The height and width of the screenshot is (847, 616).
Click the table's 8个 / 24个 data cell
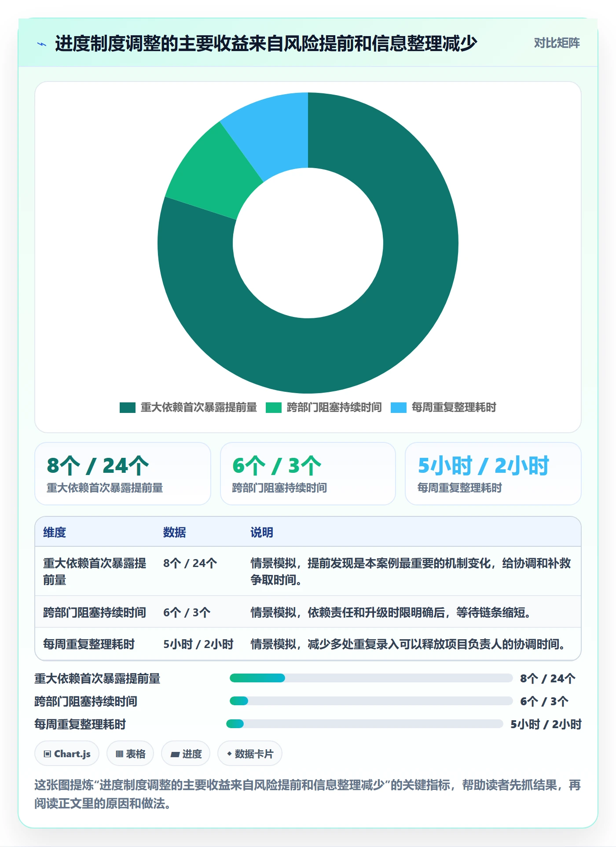(190, 563)
